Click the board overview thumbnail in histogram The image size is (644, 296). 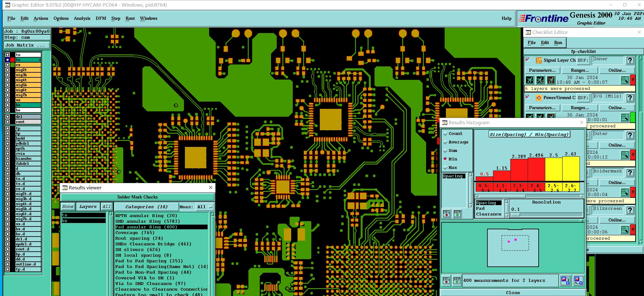(x=513, y=248)
